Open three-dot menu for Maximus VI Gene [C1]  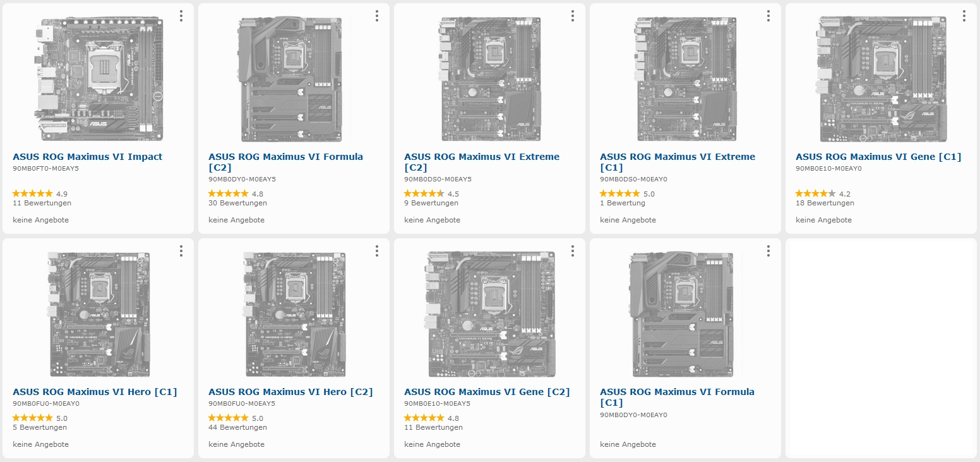[964, 16]
